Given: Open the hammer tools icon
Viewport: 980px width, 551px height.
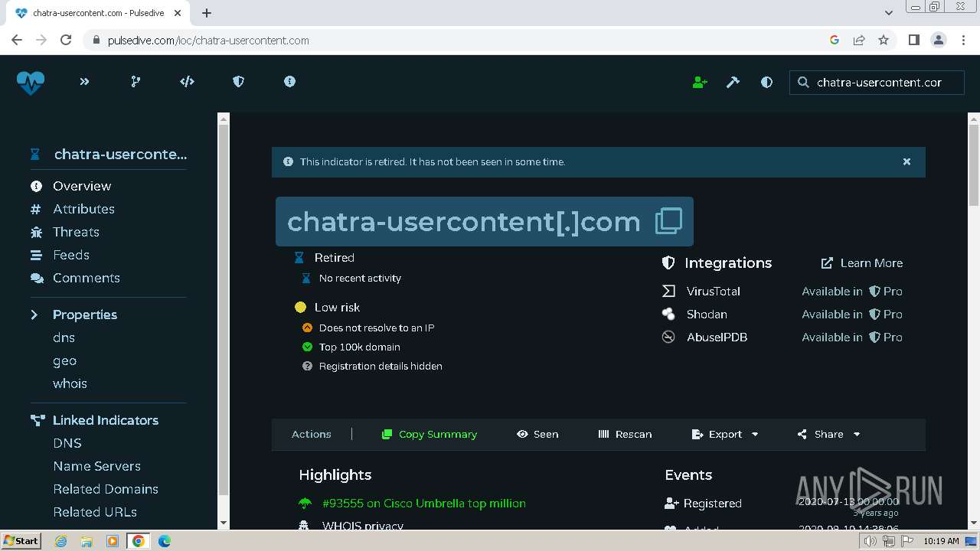Looking at the screenshot, I should coord(733,82).
